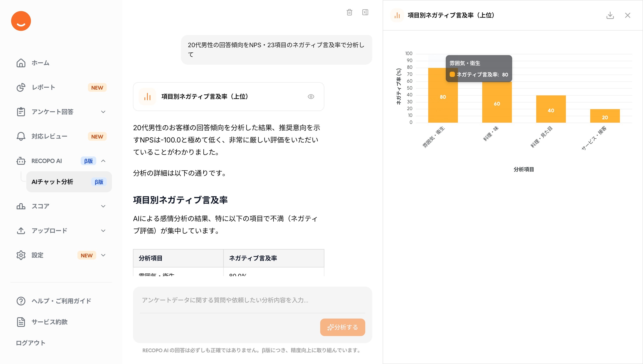The width and height of the screenshot is (643, 364).
Task: Expand スコア menu chevron
Action: (103, 206)
